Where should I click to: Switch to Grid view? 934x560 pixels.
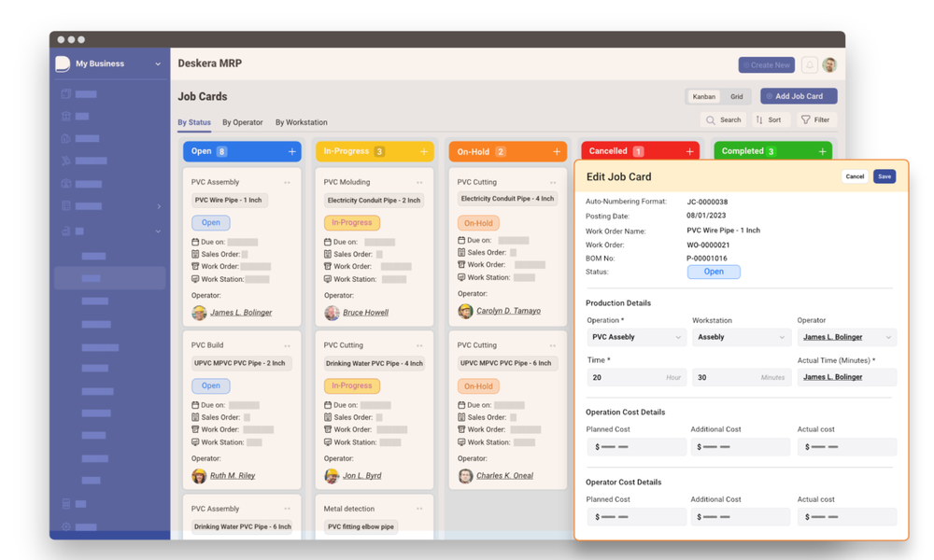point(737,96)
